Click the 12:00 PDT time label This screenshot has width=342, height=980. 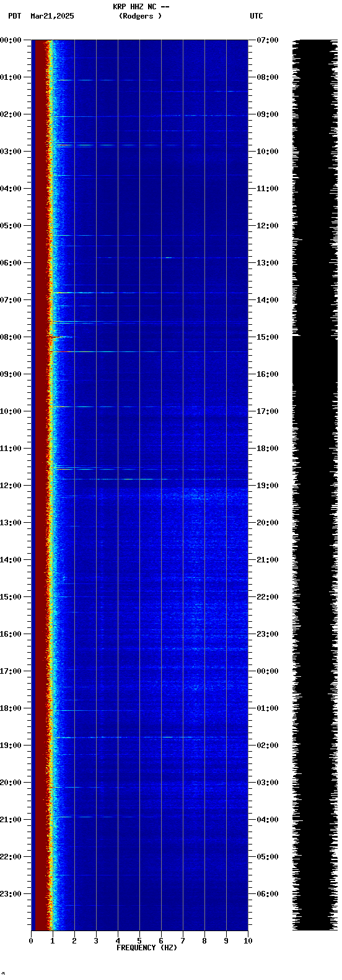tap(11, 486)
